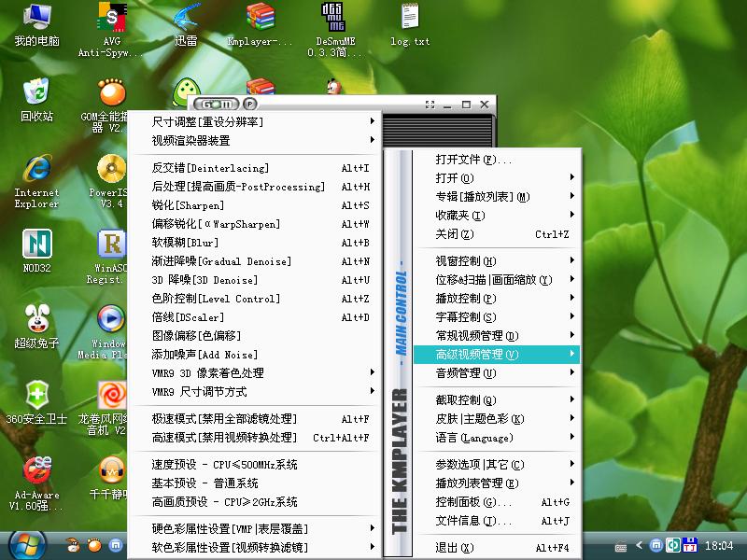
Task: Toggle 软模糊[Blur] filter
Action: [255, 243]
